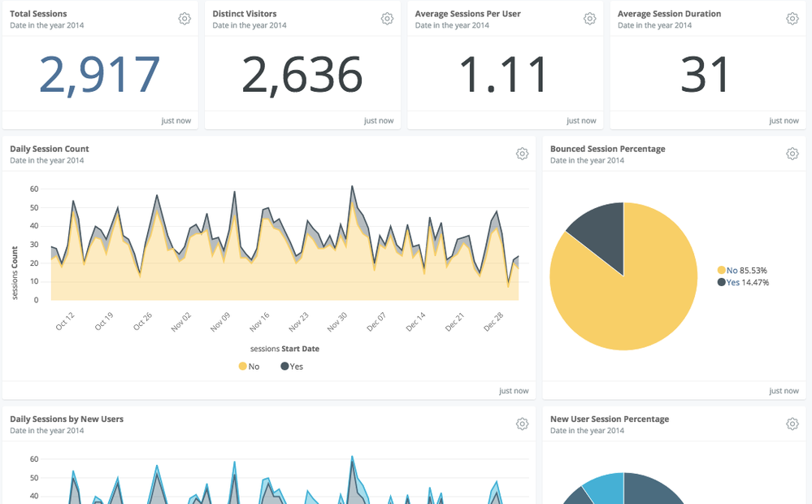Click the 2,636 Distinct Visitors value
The image size is (812, 504).
302,76
